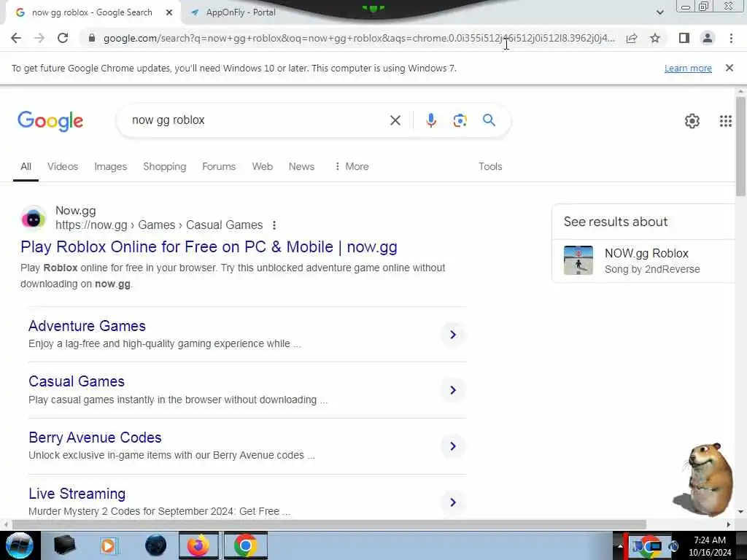Open the Adventure Games link
This screenshot has width=747, height=560.
tap(88, 326)
